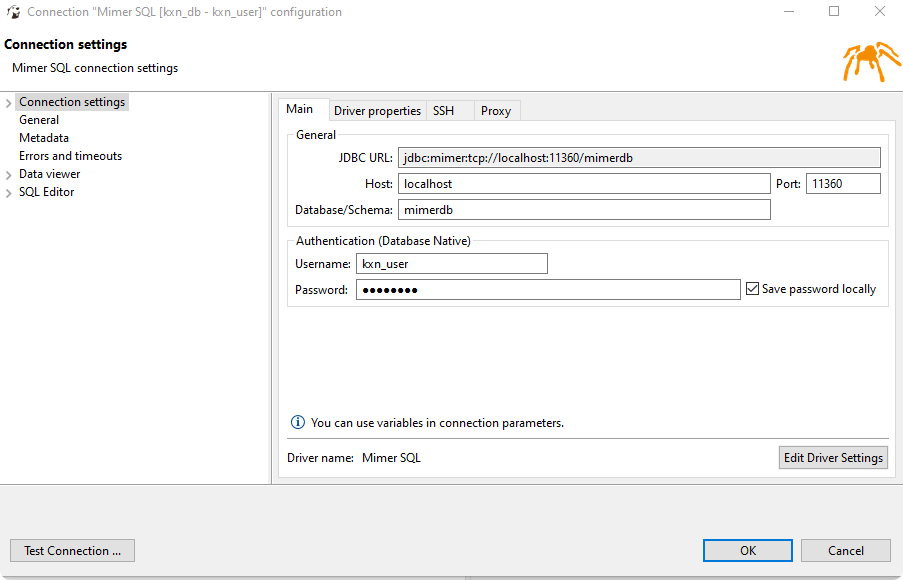This screenshot has height=580, width=903.
Task: Minimize the configuration window
Action: (789, 12)
